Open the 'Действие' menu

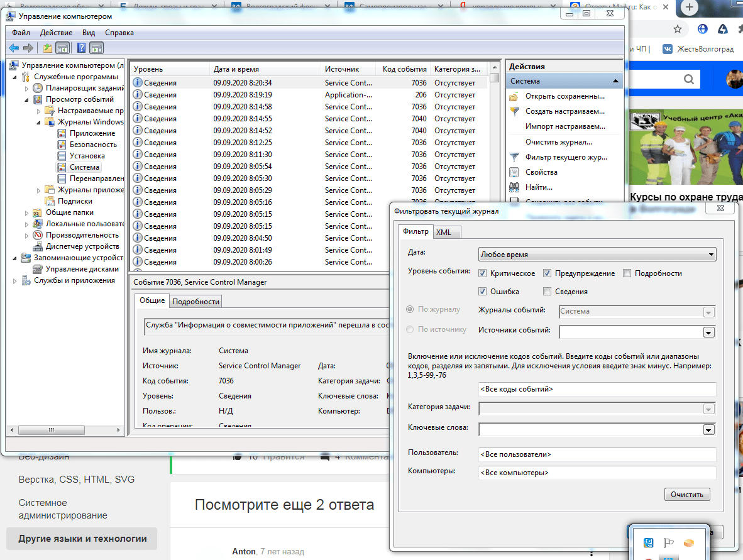pyautogui.click(x=56, y=32)
